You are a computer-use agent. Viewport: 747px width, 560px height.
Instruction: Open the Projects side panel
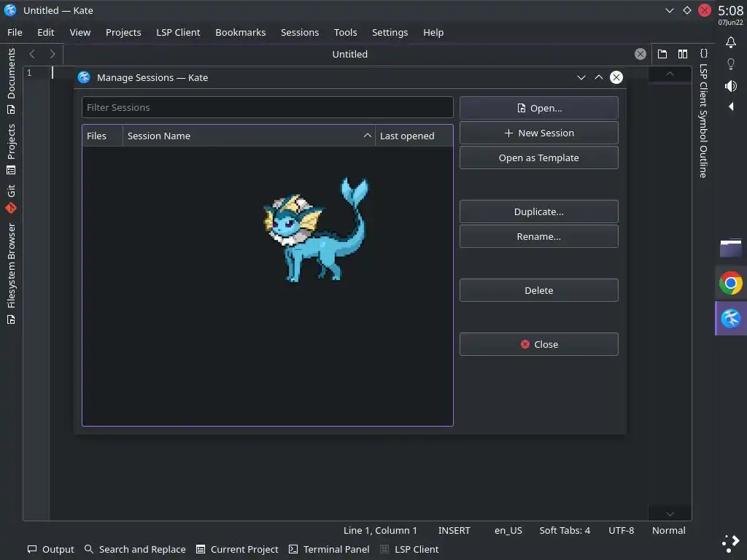(11, 149)
